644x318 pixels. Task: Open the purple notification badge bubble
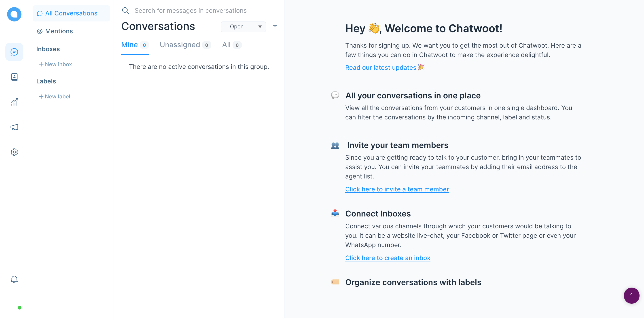631,295
